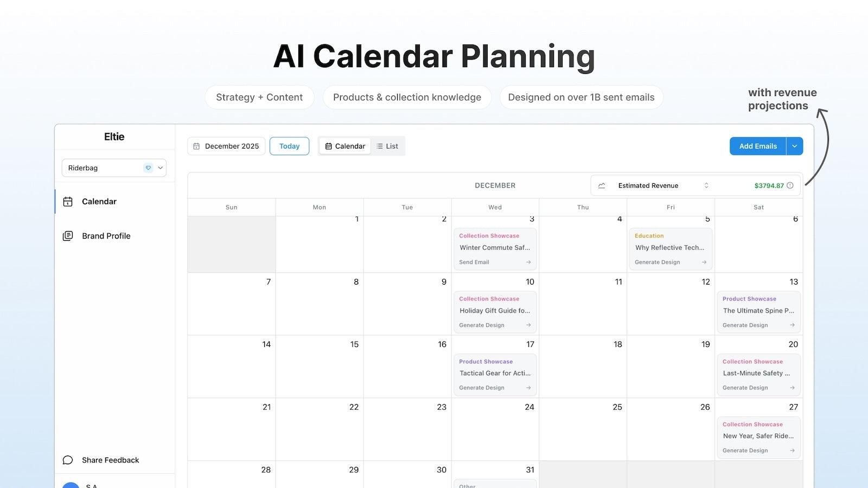Click the Today button
Viewport: 868px width, 488px height.
289,146
